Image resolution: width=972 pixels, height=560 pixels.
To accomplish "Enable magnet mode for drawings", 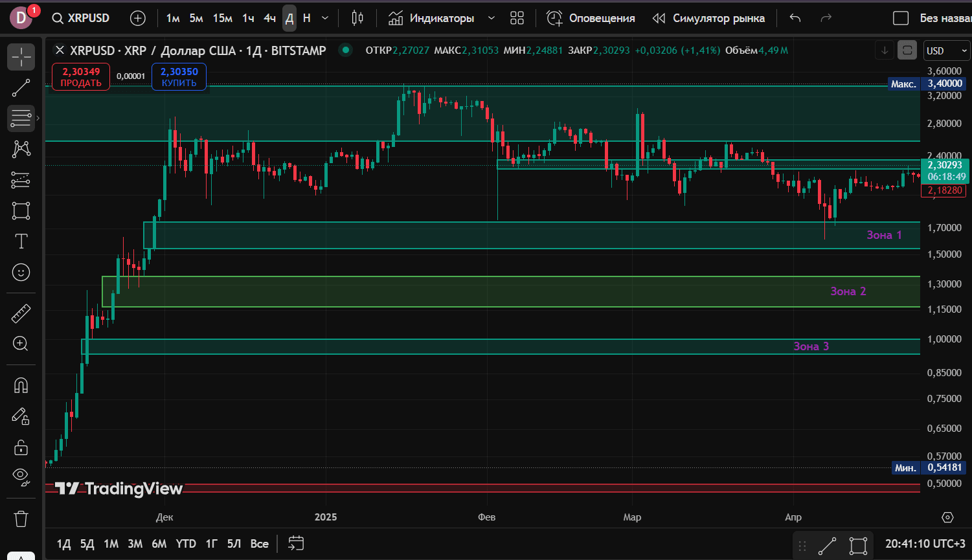I will tap(21, 385).
